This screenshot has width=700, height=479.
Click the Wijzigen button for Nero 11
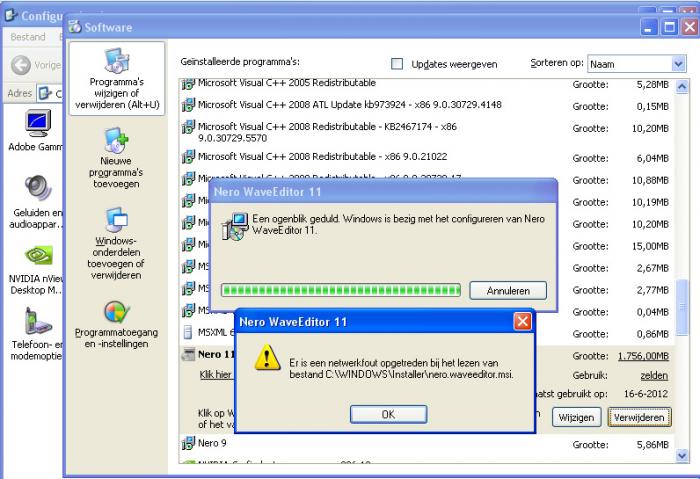point(576,417)
